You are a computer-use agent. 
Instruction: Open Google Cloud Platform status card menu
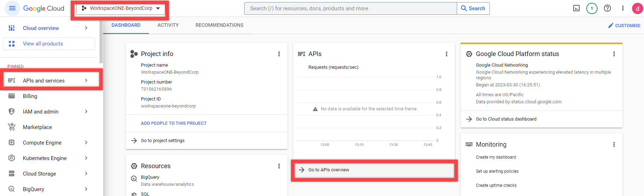[614, 54]
